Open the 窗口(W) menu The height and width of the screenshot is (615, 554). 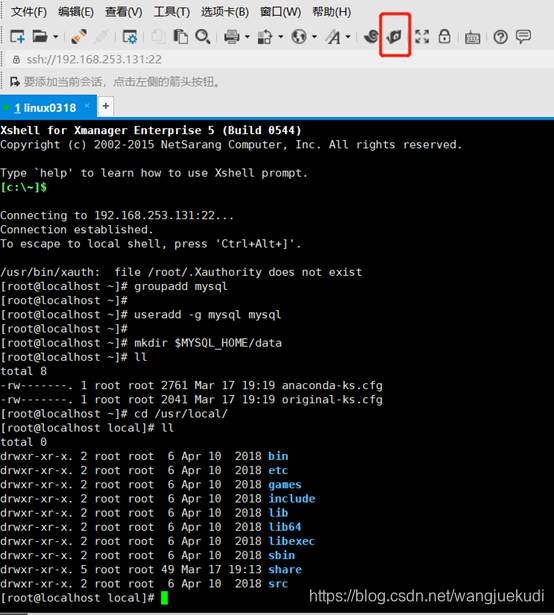tap(280, 12)
